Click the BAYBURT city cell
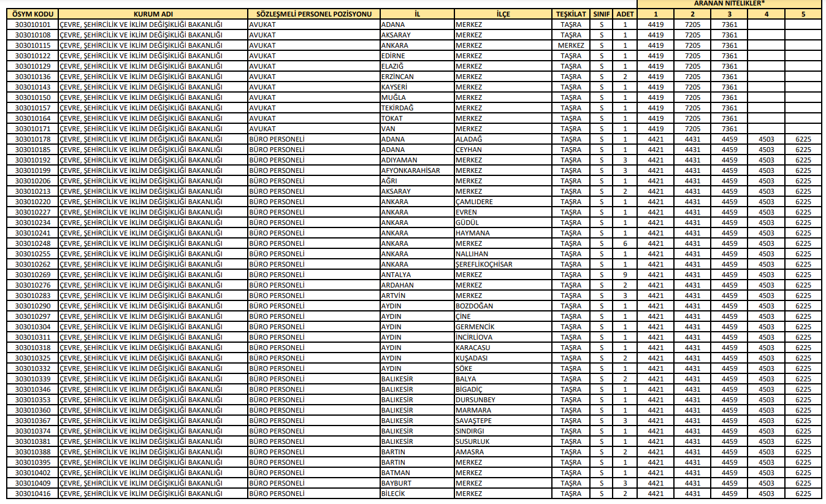The width and height of the screenshot is (826, 504). [x=417, y=483]
